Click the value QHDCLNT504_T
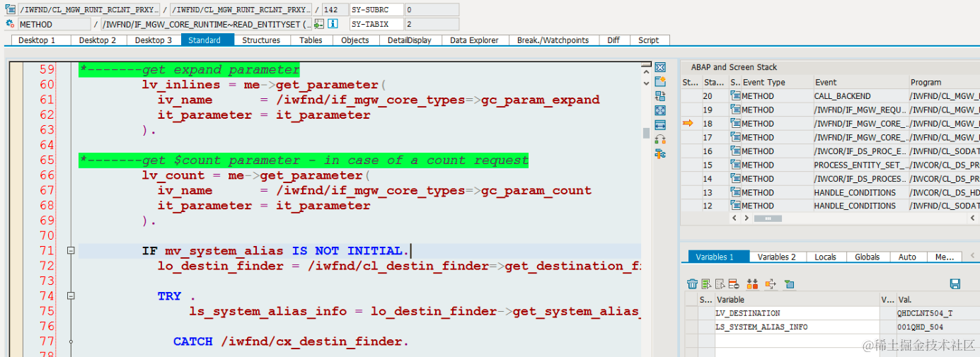Viewport: 980px width, 357px height. point(925,313)
